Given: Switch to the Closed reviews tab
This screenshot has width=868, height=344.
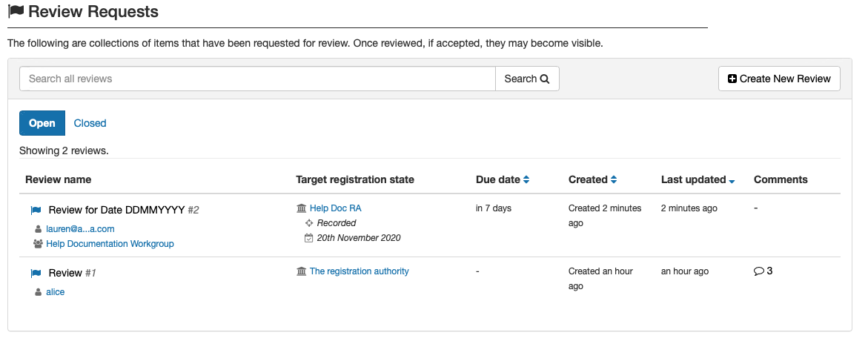Looking at the screenshot, I should point(90,123).
